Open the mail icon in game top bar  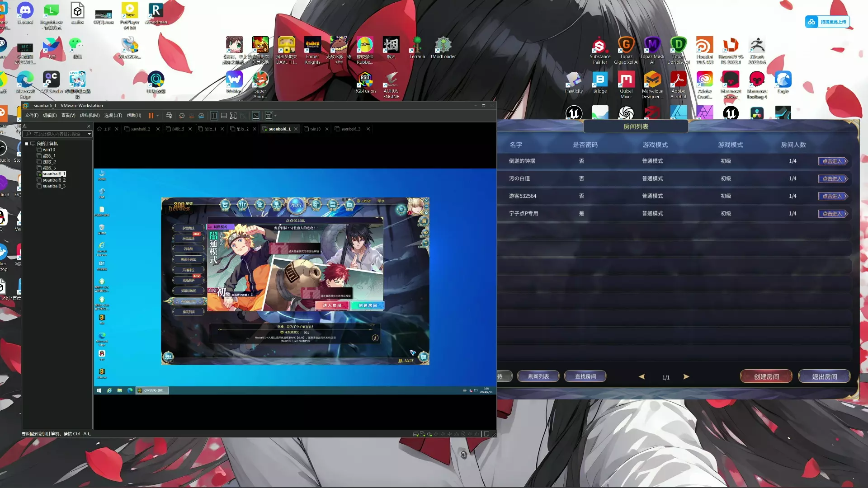[x=349, y=205]
